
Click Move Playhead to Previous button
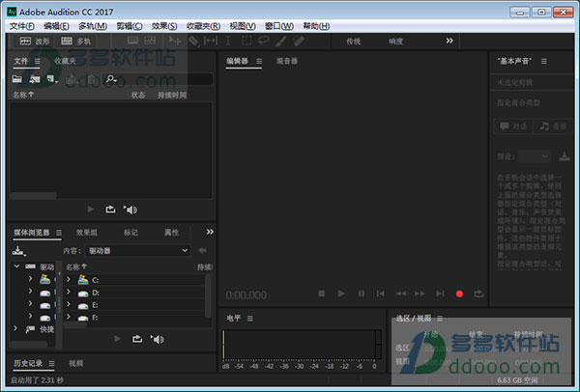coord(380,294)
